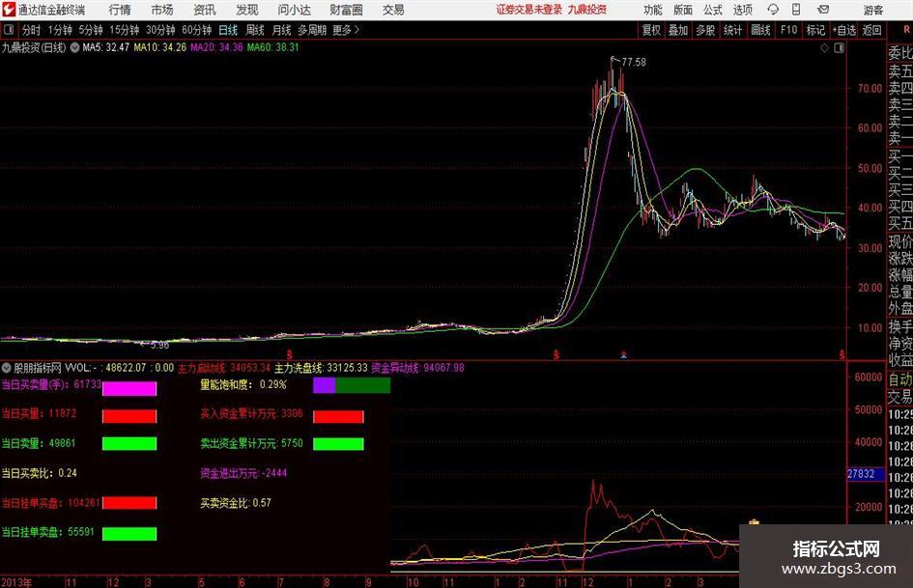Image resolution: width=913 pixels, height=588 pixels.
Task: Click the 标记 mark button
Action: [815, 30]
